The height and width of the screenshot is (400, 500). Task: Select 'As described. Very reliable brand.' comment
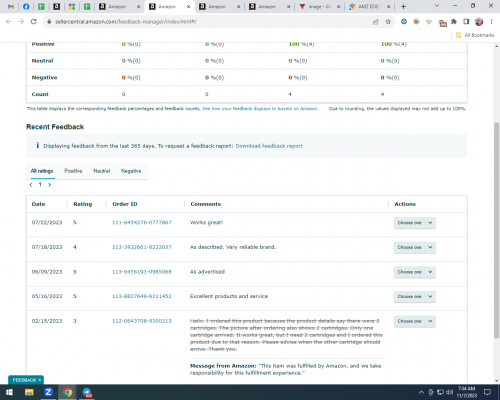[233, 247]
